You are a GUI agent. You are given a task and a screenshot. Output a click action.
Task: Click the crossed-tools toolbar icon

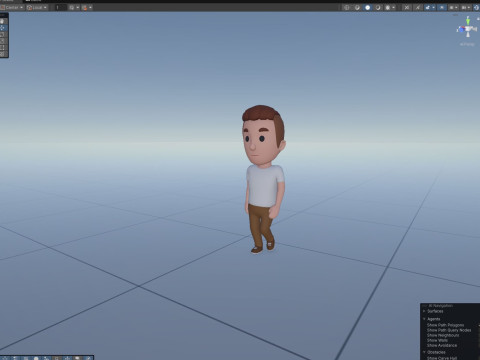407,7
